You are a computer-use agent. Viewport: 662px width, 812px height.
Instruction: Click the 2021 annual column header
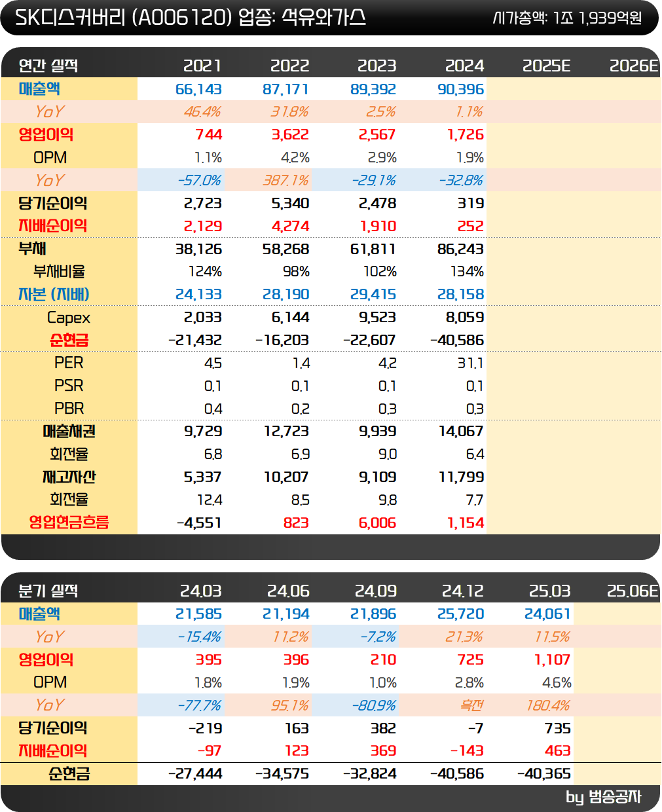point(202,65)
